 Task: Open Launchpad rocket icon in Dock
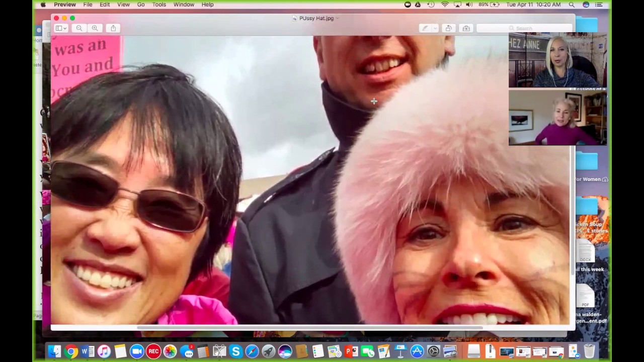click(269, 351)
